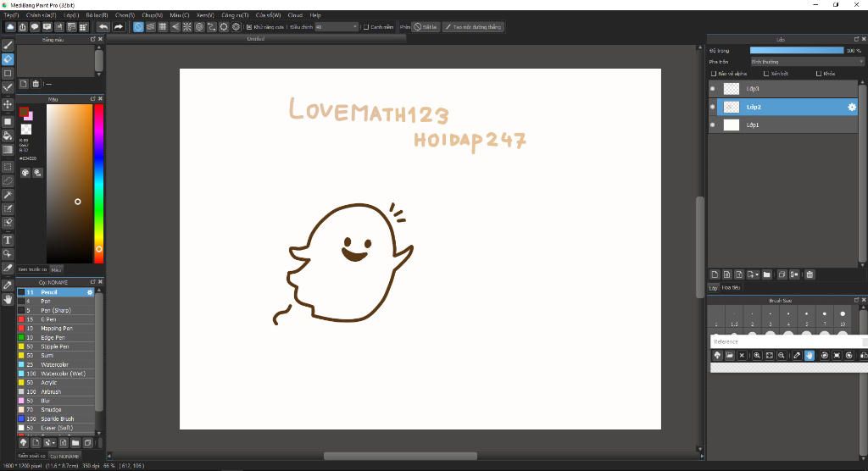Viewport: 868px width, 471px height.
Task: Click the rainbow hue bar
Action: (98, 183)
